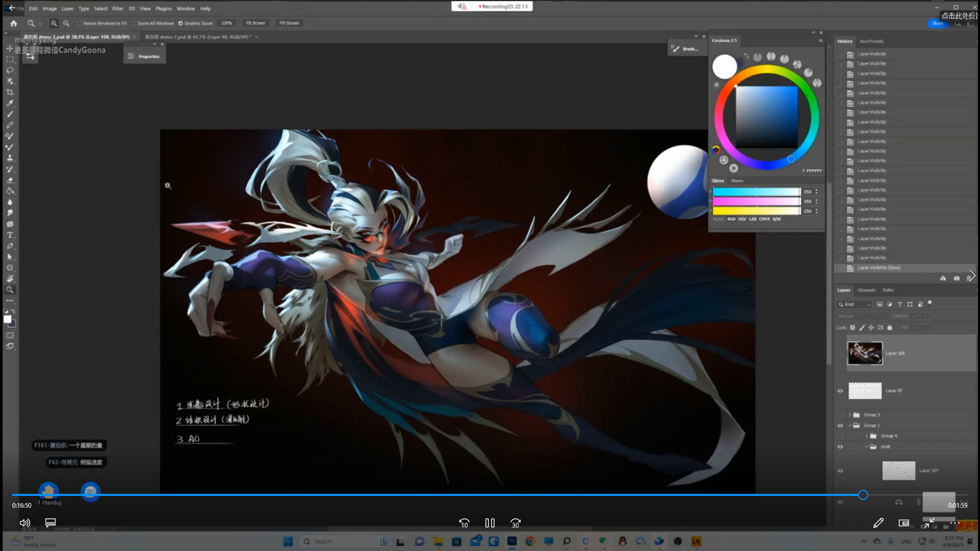This screenshot has width=980, height=551.
Task: Open the Filter menu
Action: (x=118, y=9)
